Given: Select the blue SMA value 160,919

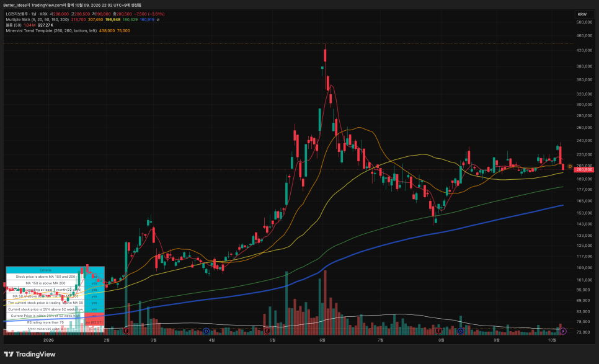Looking at the screenshot, I should 147,19.
